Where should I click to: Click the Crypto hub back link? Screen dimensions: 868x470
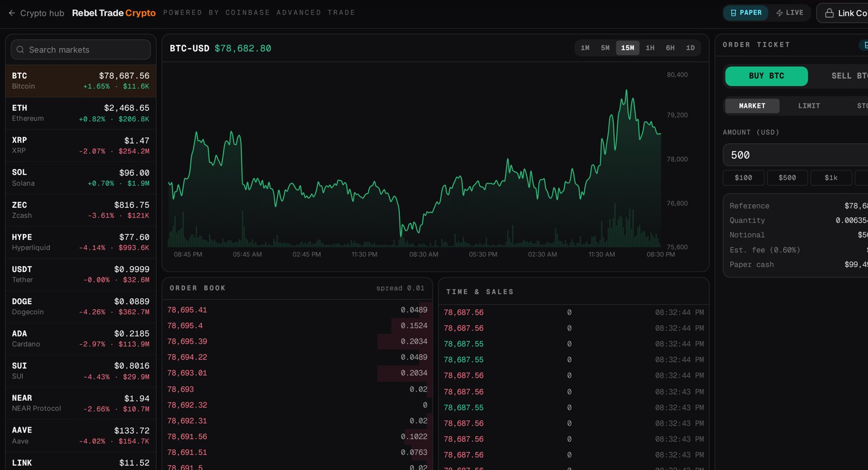pyautogui.click(x=36, y=13)
